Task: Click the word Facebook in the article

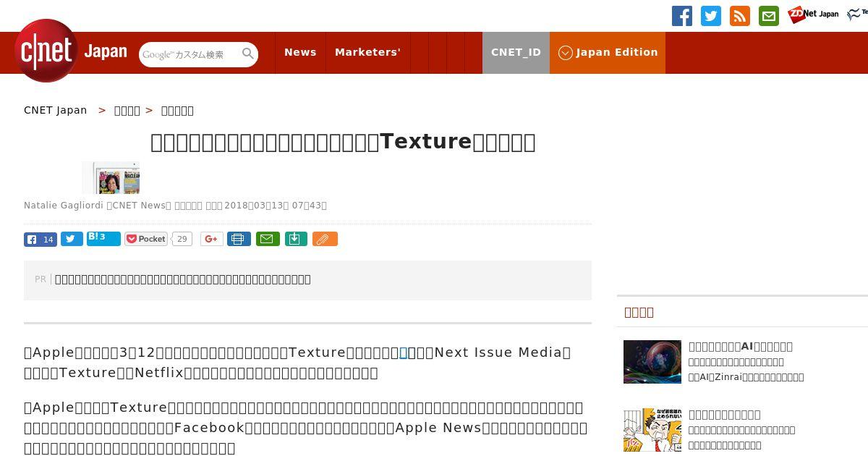Action: click(210, 428)
